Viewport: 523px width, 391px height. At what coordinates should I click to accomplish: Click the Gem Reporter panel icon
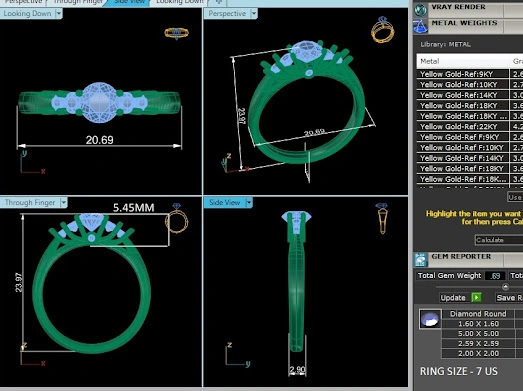421,260
